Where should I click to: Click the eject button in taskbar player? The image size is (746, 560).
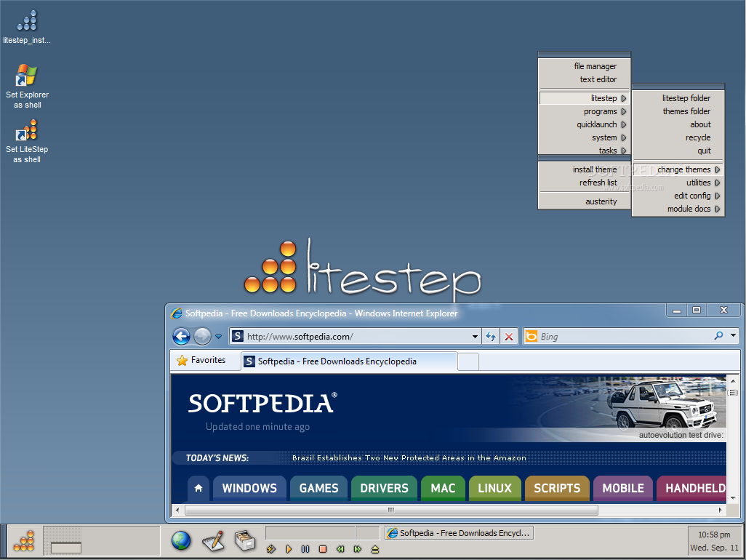coord(375,549)
